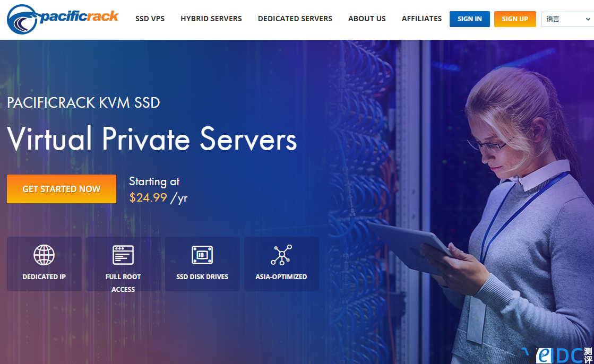The height and width of the screenshot is (364, 594).
Task: Click the $24.99 starting price text
Action: (x=148, y=198)
